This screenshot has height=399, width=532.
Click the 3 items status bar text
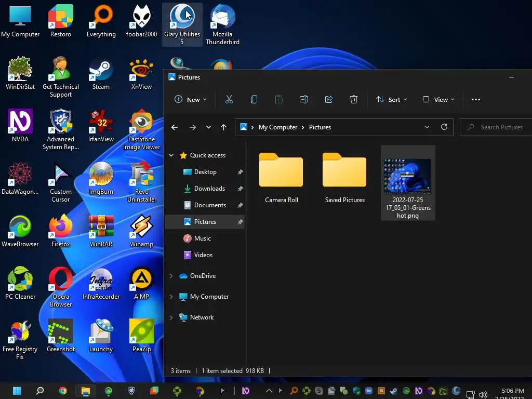[x=180, y=371]
